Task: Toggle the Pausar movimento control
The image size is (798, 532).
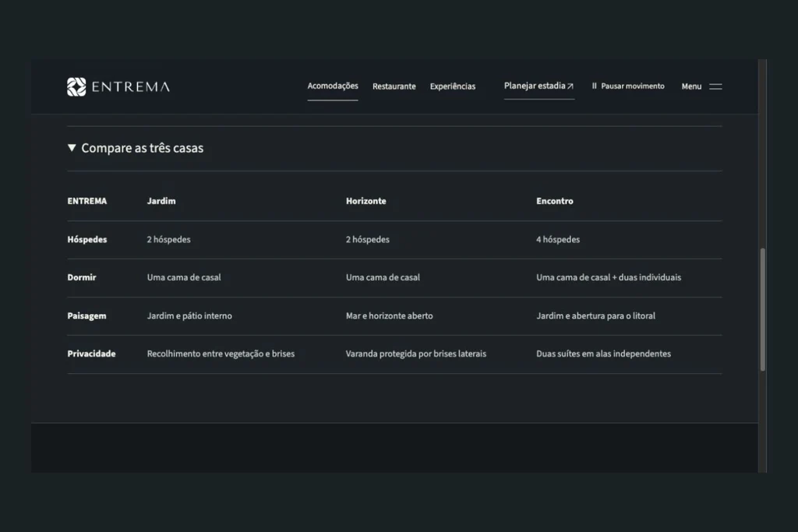Action: pos(628,86)
